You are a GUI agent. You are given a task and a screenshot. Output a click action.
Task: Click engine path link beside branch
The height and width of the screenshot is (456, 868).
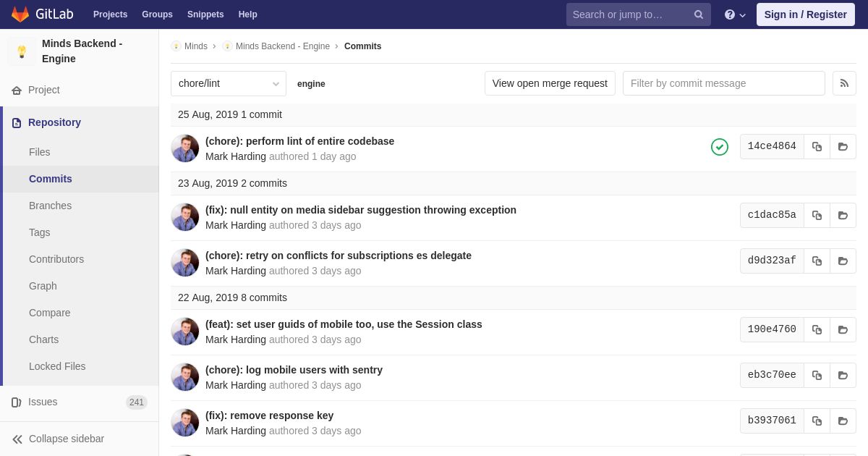pyautogui.click(x=311, y=84)
